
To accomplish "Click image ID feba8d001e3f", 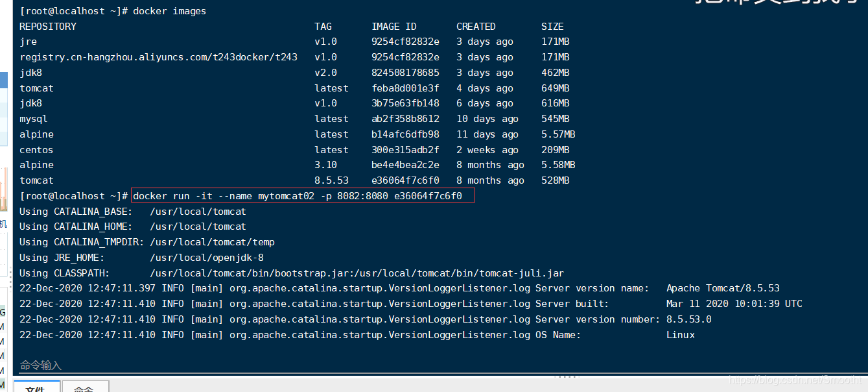I will click(x=405, y=88).
